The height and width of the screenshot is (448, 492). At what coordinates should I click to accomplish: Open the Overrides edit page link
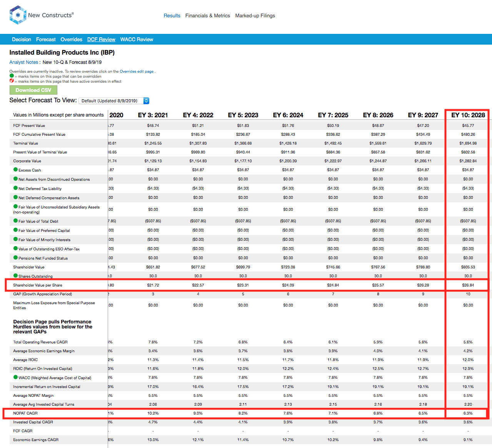click(137, 72)
